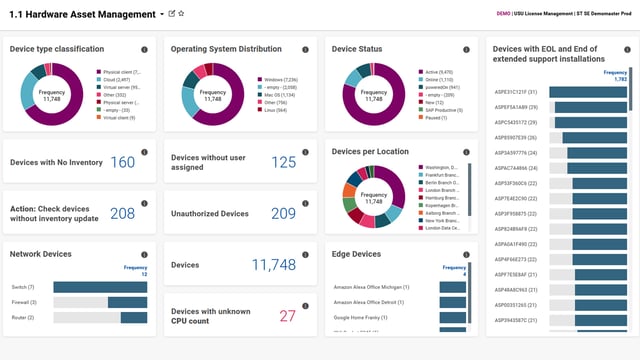Open info icon of Devices without user assigned
The image size is (640, 360).
(305, 152)
